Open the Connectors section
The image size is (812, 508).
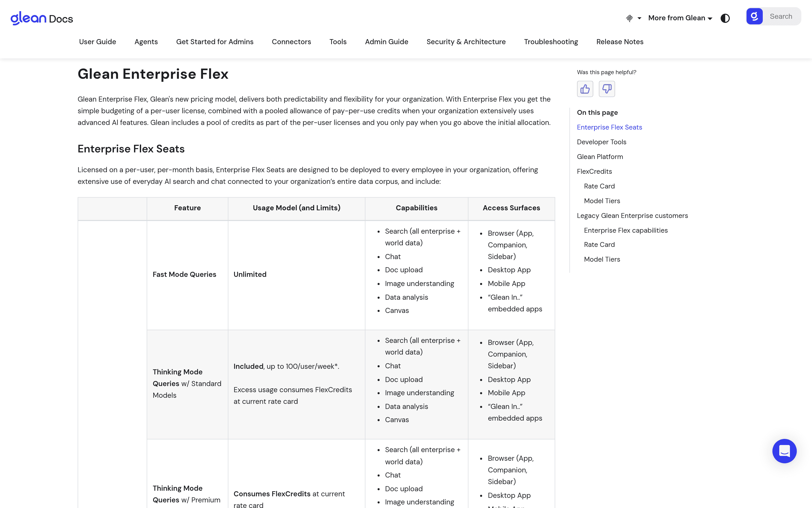tap(291, 42)
